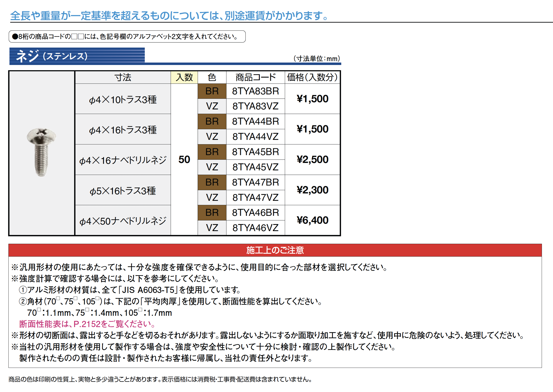Click the brown BR swatch for 8TYA45BR
The image size is (553, 392).
(x=212, y=152)
